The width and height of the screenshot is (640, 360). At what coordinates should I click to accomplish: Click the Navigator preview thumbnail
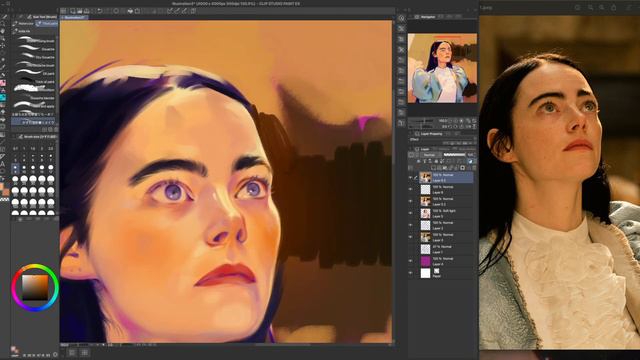tap(442, 68)
